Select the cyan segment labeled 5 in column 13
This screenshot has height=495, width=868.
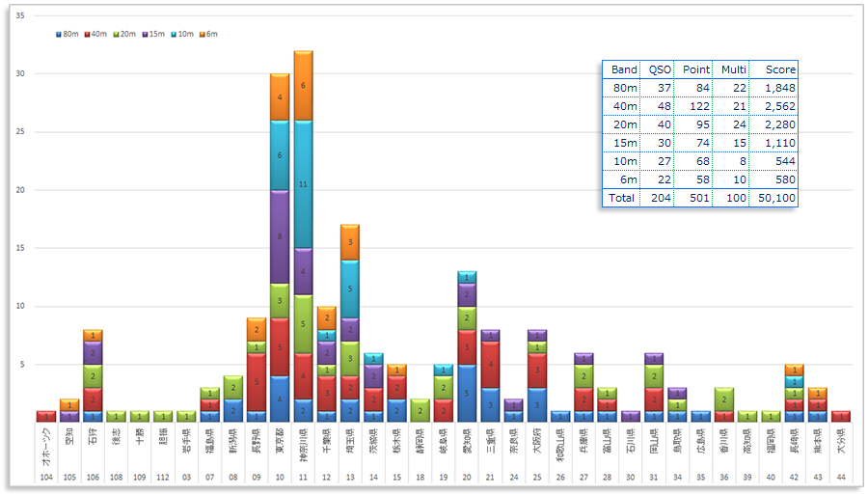tap(350, 289)
